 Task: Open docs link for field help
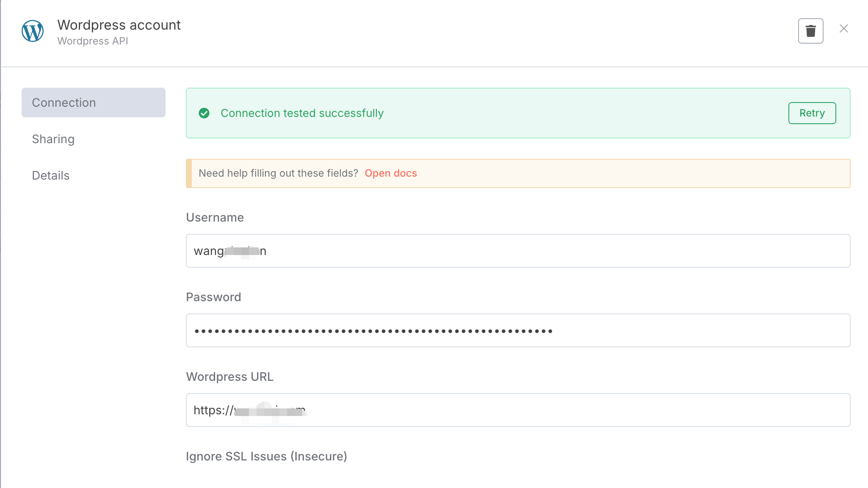(391, 173)
